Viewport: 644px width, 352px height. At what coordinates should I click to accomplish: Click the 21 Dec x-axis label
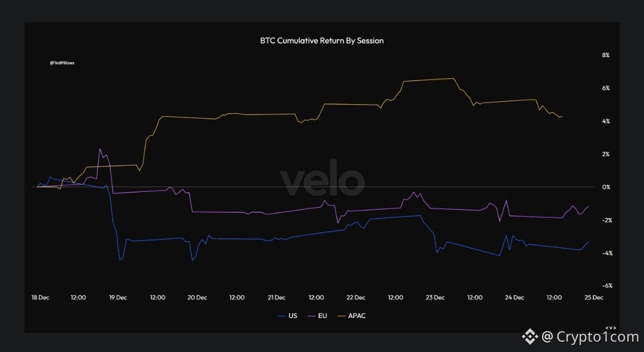coord(277,297)
